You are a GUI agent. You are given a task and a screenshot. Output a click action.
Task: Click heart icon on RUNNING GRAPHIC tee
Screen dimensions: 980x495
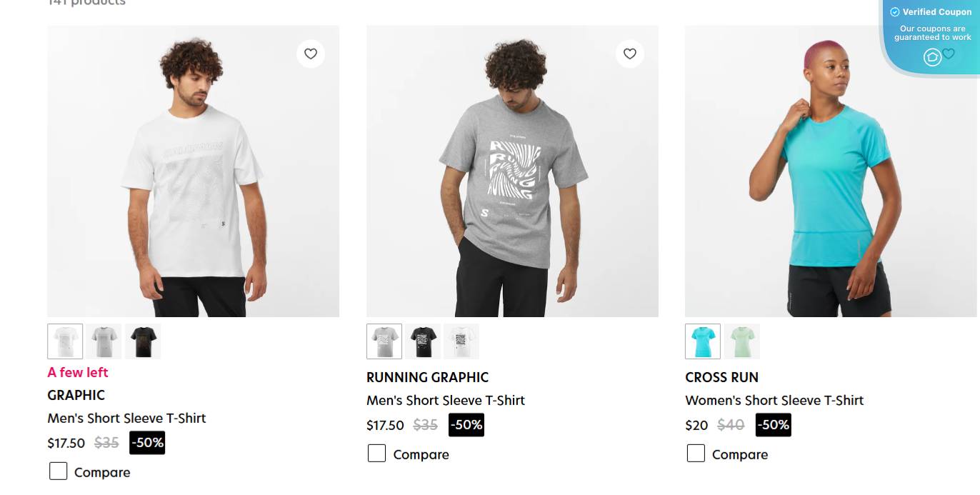629,54
